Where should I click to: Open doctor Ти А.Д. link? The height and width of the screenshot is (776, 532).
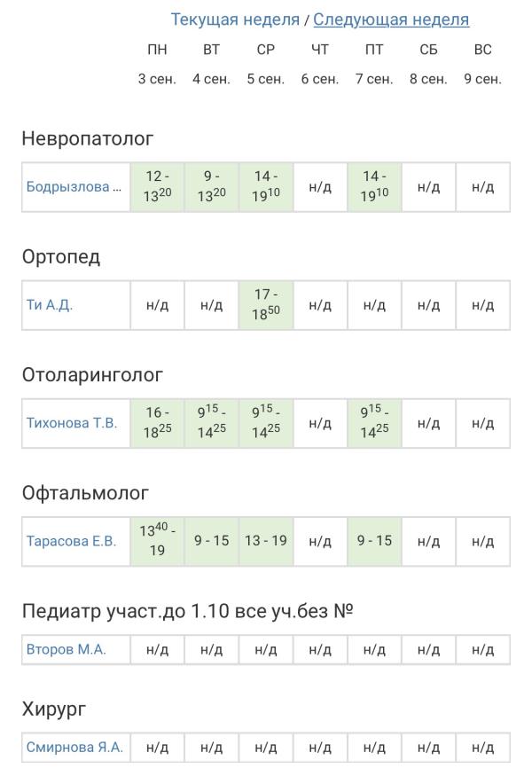click(50, 305)
